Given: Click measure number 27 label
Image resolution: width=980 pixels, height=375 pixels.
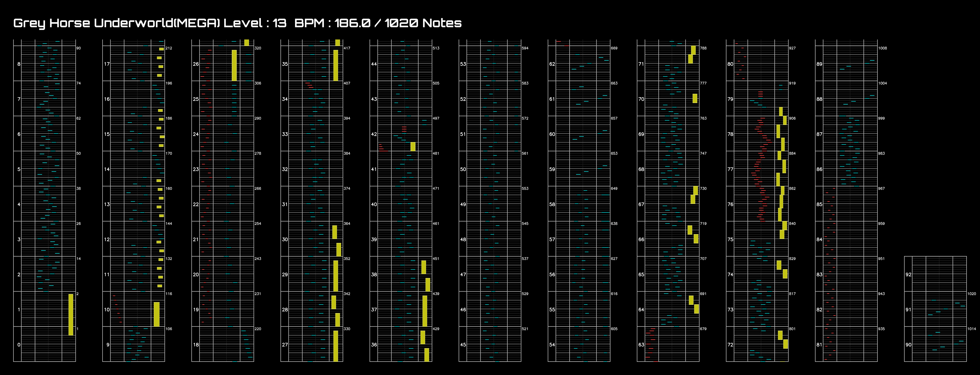Looking at the screenshot, I should tap(285, 345).
